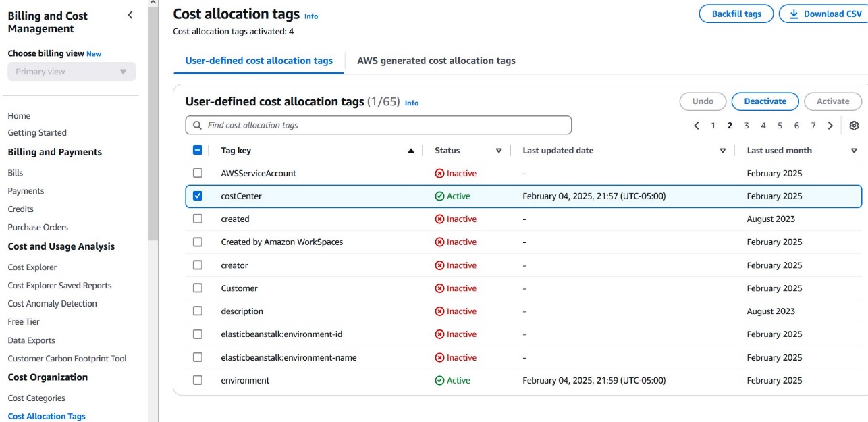Uncheck the costCenter tag checkbox
This screenshot has width=868, height=422.
point(198,196)
